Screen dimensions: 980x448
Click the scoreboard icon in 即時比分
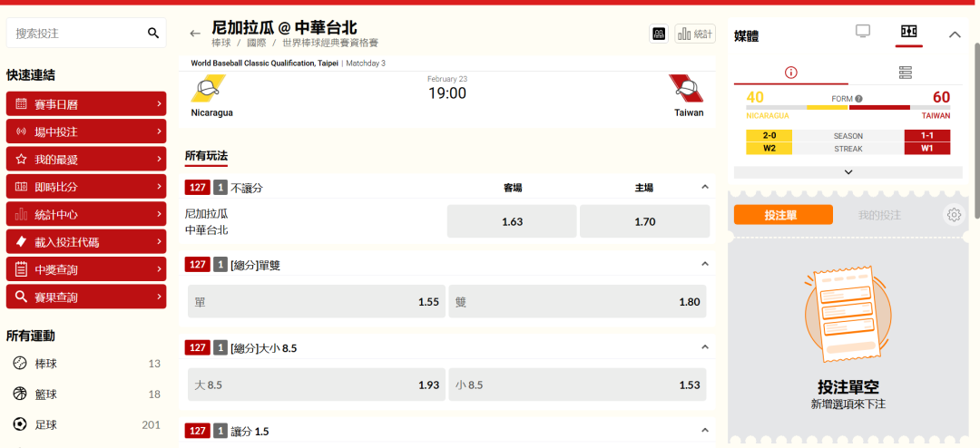[x=21, y=187]
